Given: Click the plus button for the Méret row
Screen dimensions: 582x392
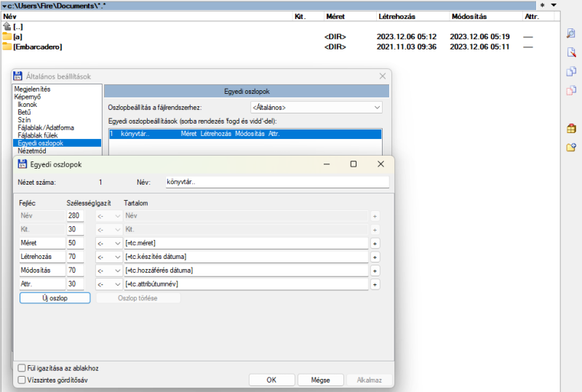Looking at the screenshot, I should 375,244.
